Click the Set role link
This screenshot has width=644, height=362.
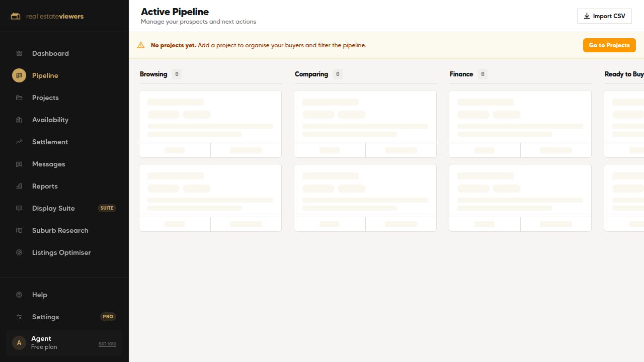(107, 344)
